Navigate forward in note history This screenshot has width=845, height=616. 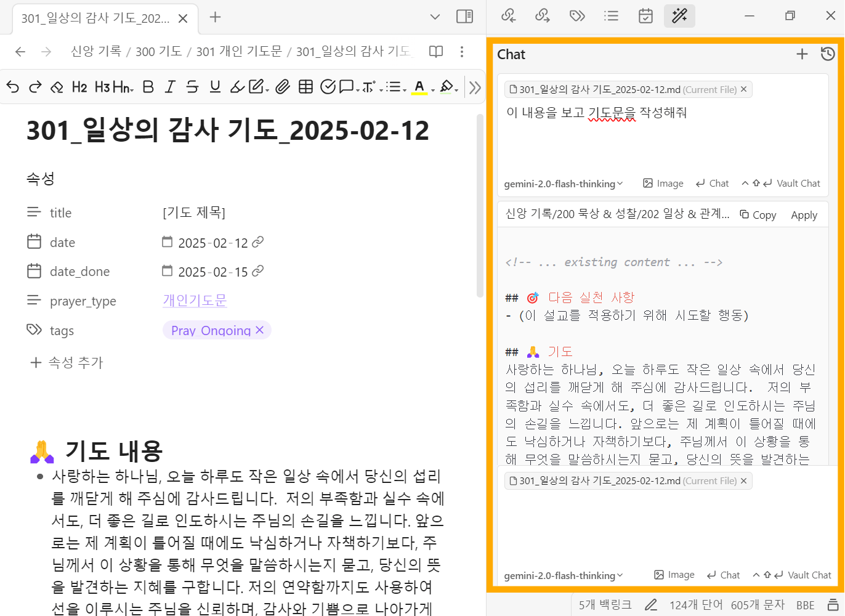tap(46, 52)
